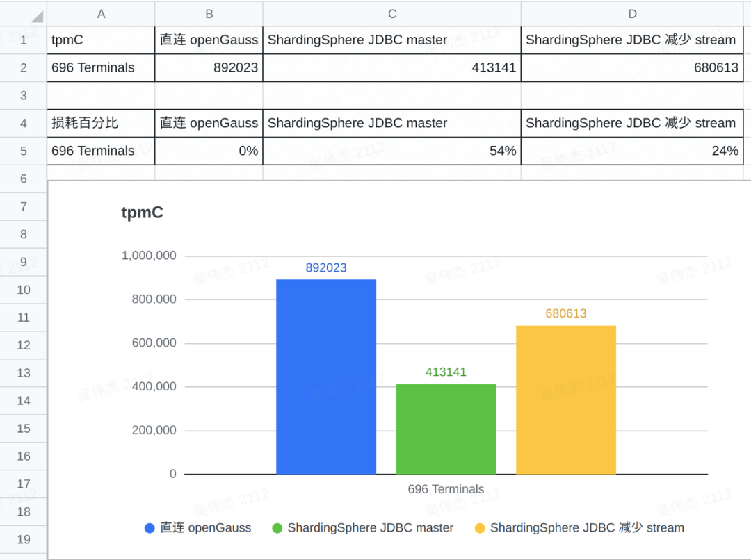Select row 1 header

pyautogui.click(x=24, y=40)
